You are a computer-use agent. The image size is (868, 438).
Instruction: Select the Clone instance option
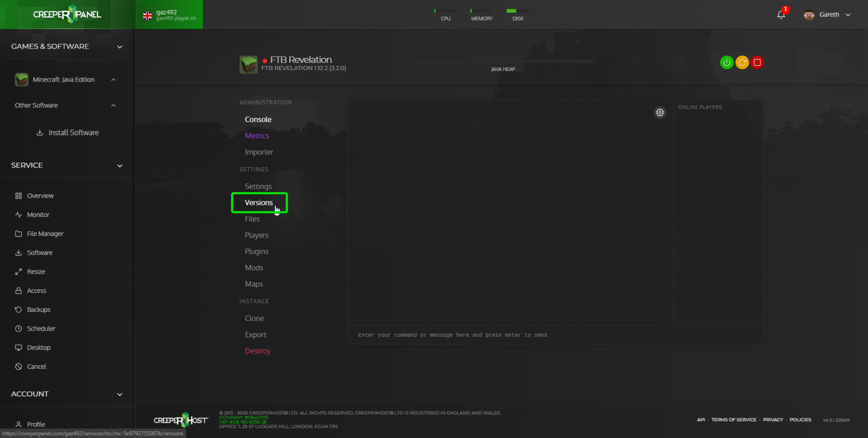254,318
